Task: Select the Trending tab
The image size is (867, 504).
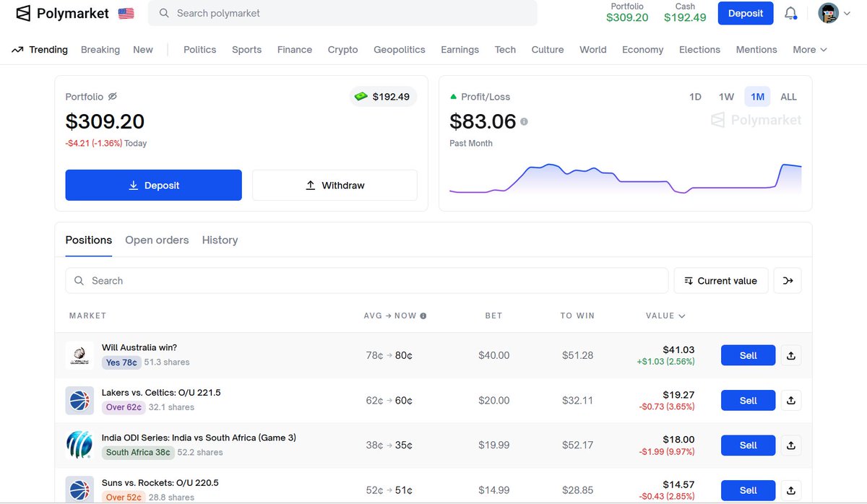Action: pyautogui.click(x=40, y=50)
